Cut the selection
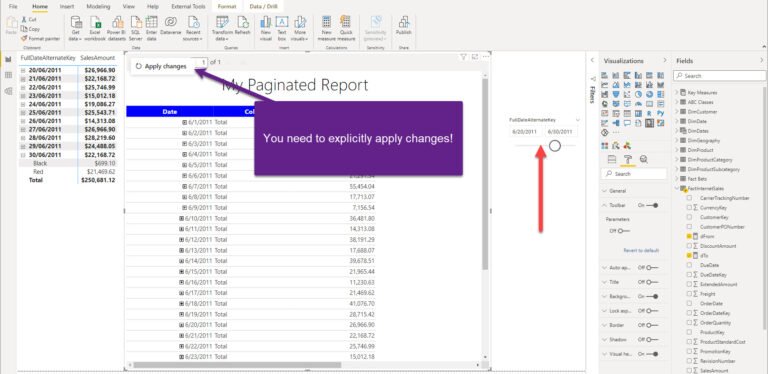Screen dimensions: 768x374 click(29, 20)
